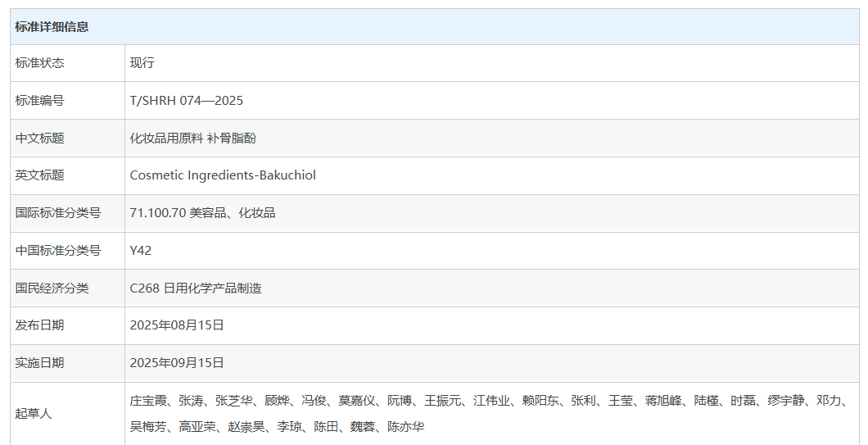Click the 标准编号 row label
The image size is (868, 445).
point(39,101)
